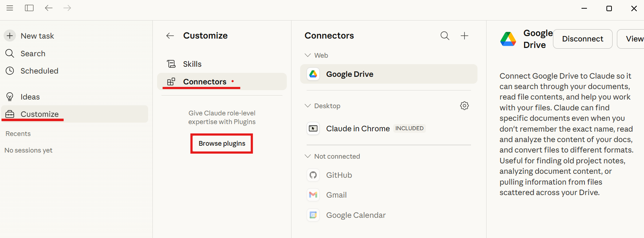Click the Ideas lightbulb icon
The image size is (644, 238).
click(10, 96)
